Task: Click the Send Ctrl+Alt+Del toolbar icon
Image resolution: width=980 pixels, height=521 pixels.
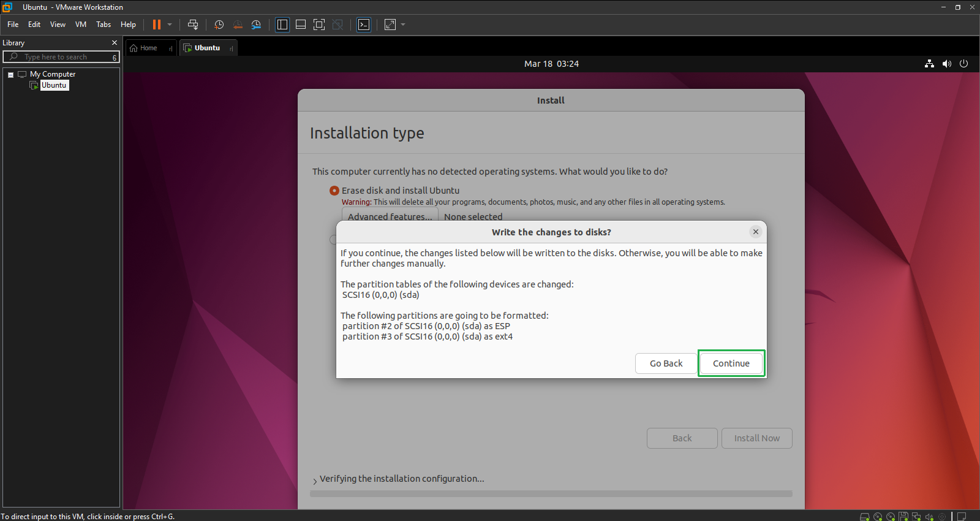Action: [193, 25]
